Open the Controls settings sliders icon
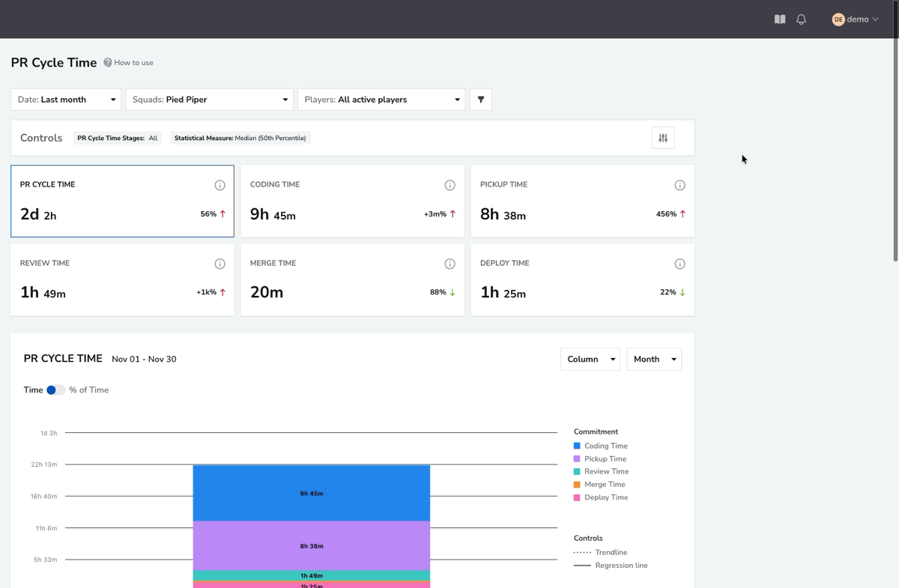The width and height of the screenshot is (899, 588). [663, 138]
